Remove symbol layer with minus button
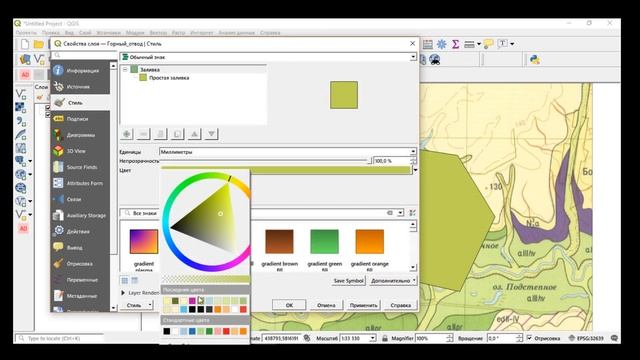This screenshot has width=640, height=360. pyautogui.click(x=143, y=134)
